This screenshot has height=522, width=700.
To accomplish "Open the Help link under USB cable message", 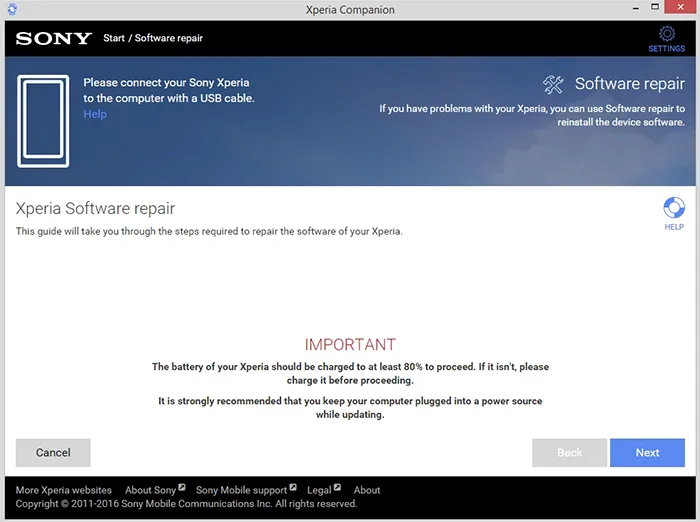I will 95,114.
